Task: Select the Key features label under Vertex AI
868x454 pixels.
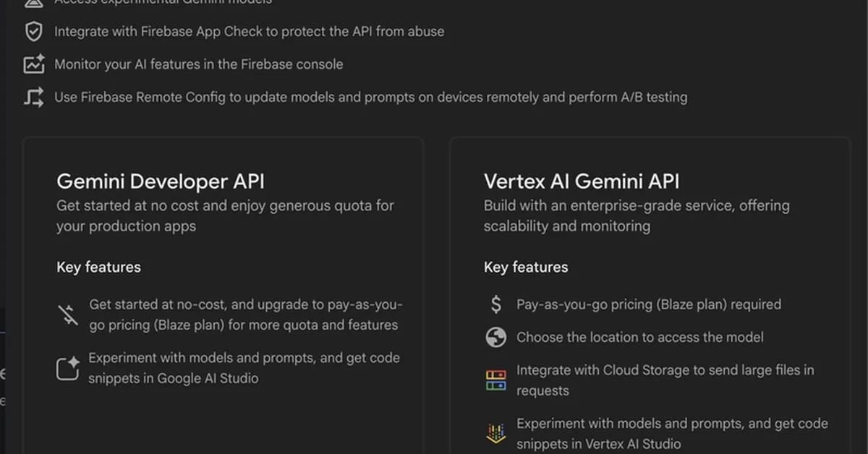Action: (x=526, y=267)
